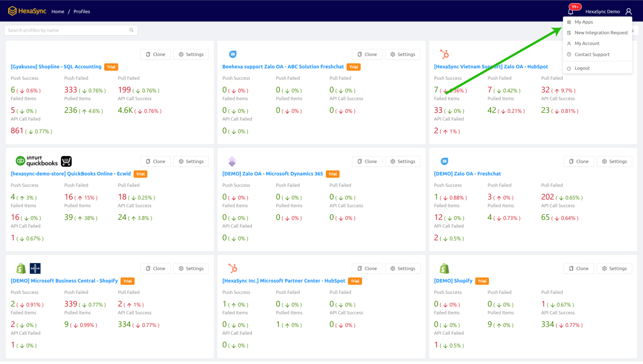
Task: Open [DEMO] Zalo OA - Freshchat profile link
Action: click(x=468, y=174)
